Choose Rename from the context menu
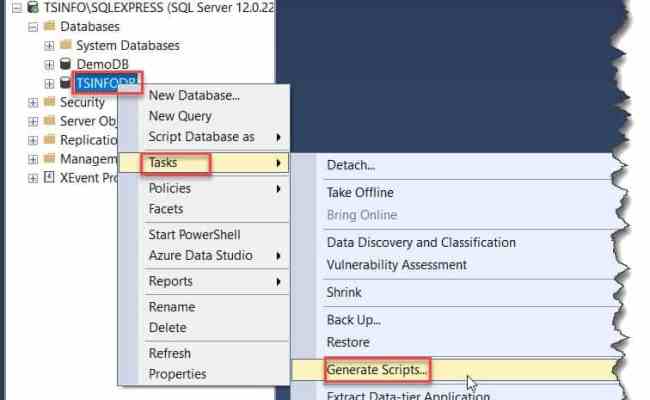 [x=204, y=307]
